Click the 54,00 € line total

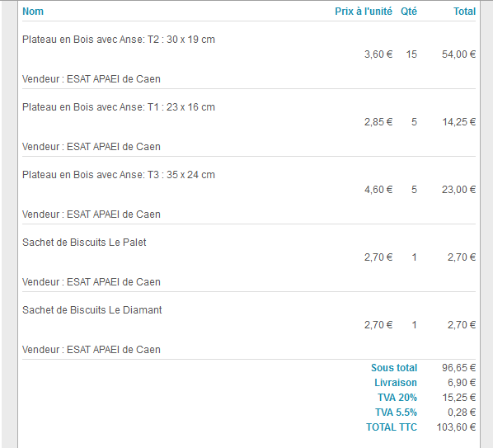pos(458,54)
